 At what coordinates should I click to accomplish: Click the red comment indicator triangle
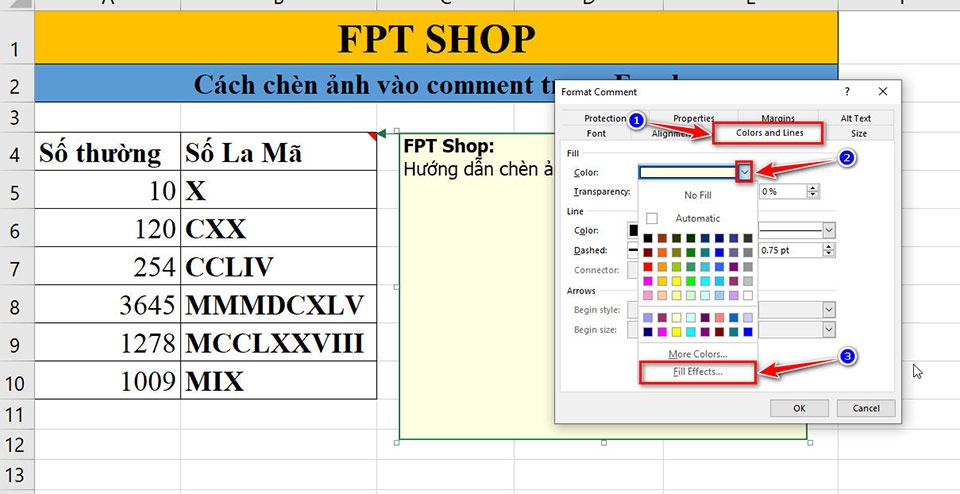tap(372, 135)
